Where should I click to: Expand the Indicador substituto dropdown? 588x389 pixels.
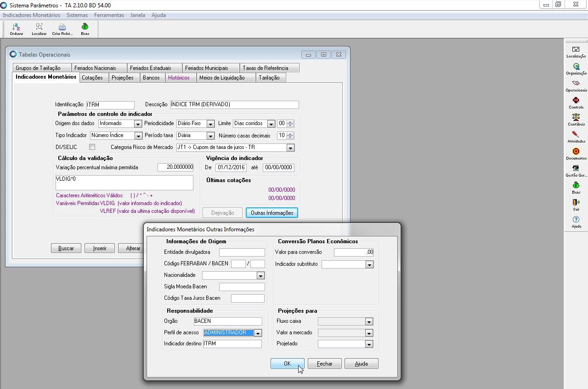pos(369,264)
